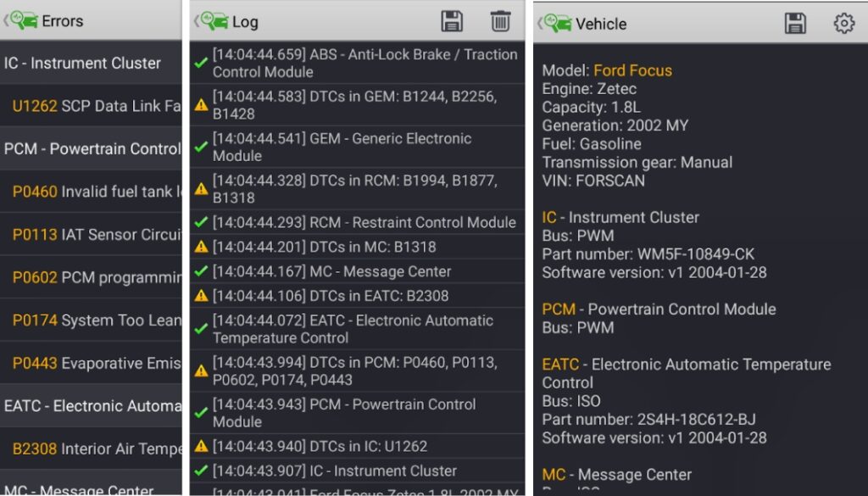868x496 pixels.
Task: Click the Ford Focus model link
Action: click(632, 70)
